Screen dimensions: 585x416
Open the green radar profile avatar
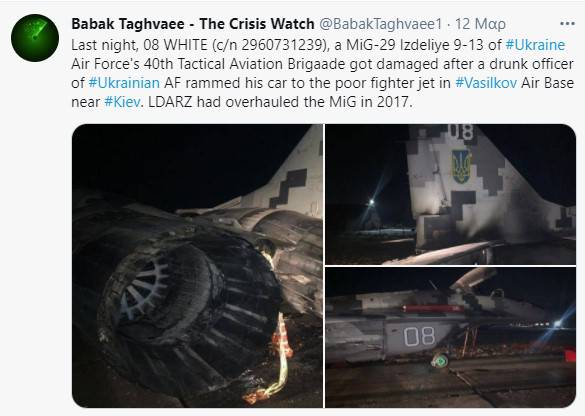(35, 38)
